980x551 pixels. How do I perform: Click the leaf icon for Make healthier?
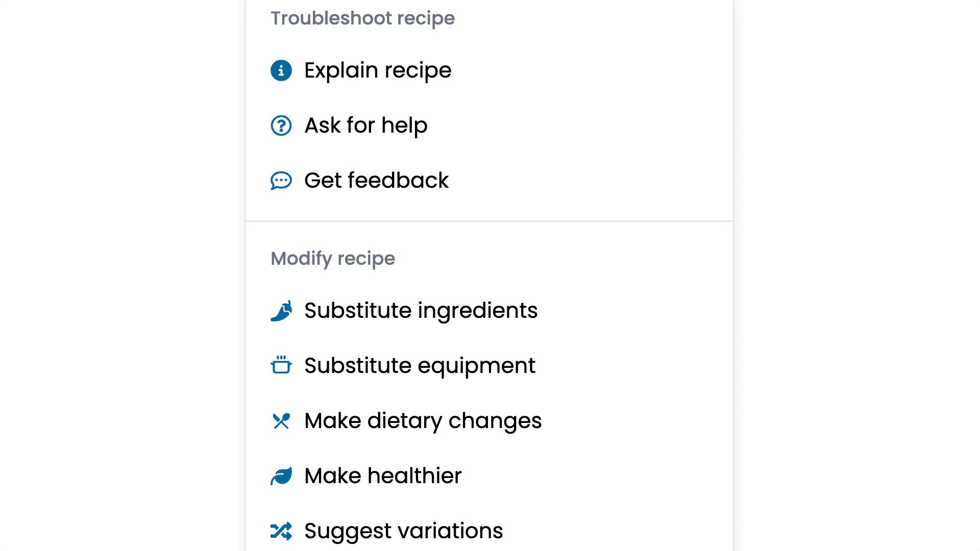tap(281, 475)
